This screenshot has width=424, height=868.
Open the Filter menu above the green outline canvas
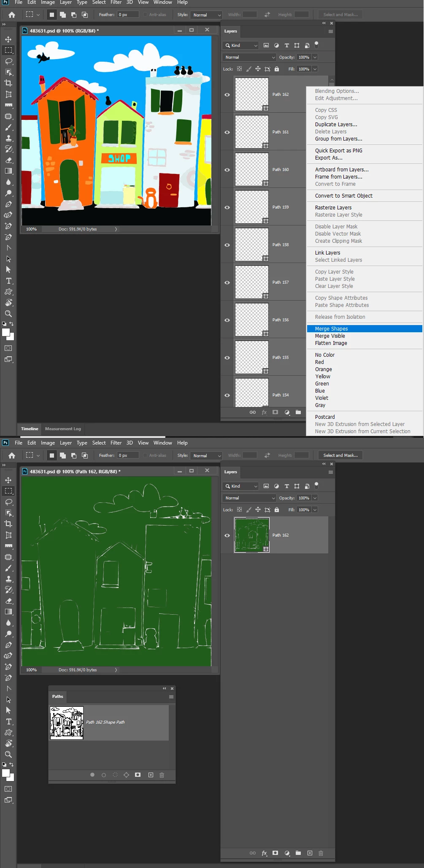point(116,442)
